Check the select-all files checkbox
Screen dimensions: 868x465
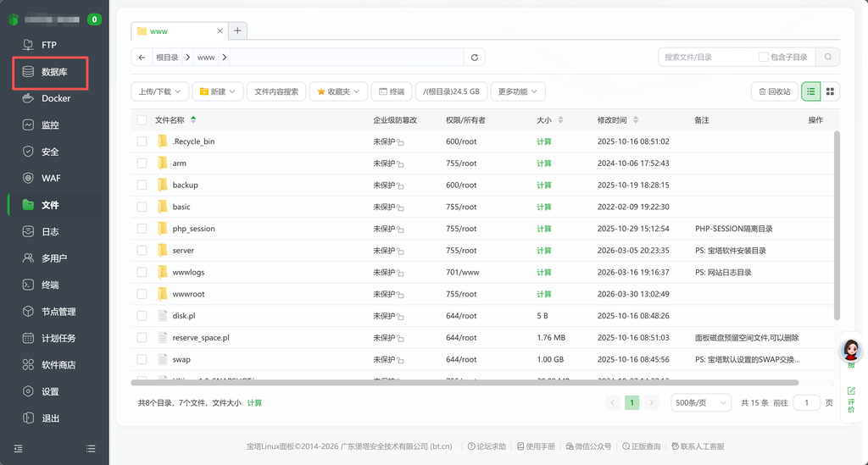tap(142, 120)
